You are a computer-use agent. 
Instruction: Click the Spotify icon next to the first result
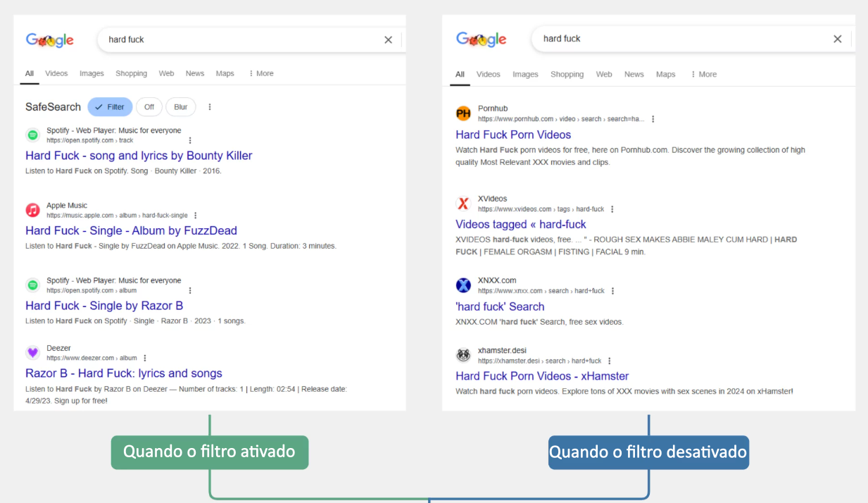(32, 135)
